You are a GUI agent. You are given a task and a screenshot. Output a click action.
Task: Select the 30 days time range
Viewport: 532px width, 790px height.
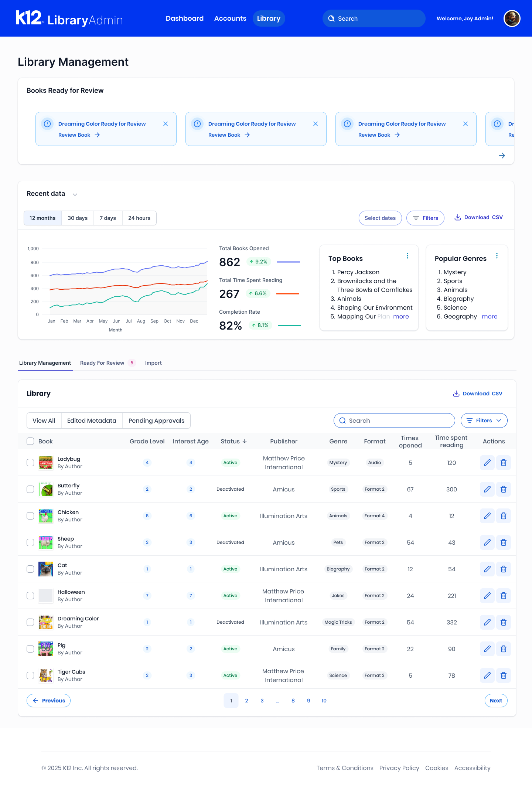pos(78,218)
